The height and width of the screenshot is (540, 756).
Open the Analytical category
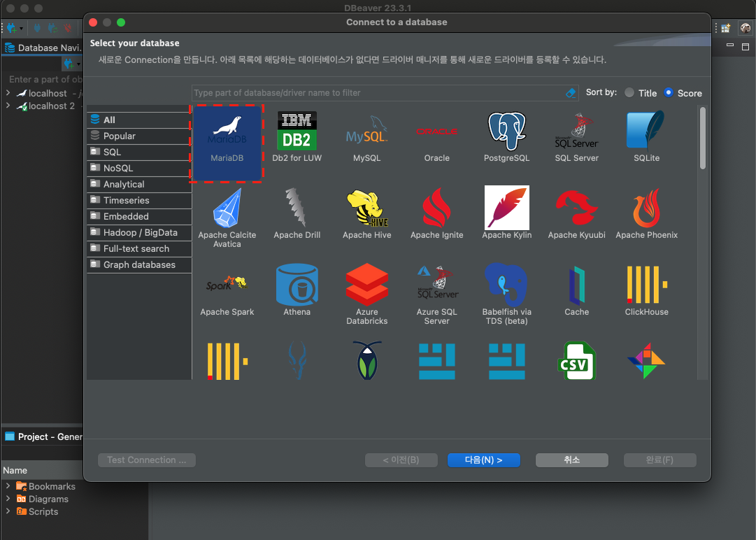point(139,184)
